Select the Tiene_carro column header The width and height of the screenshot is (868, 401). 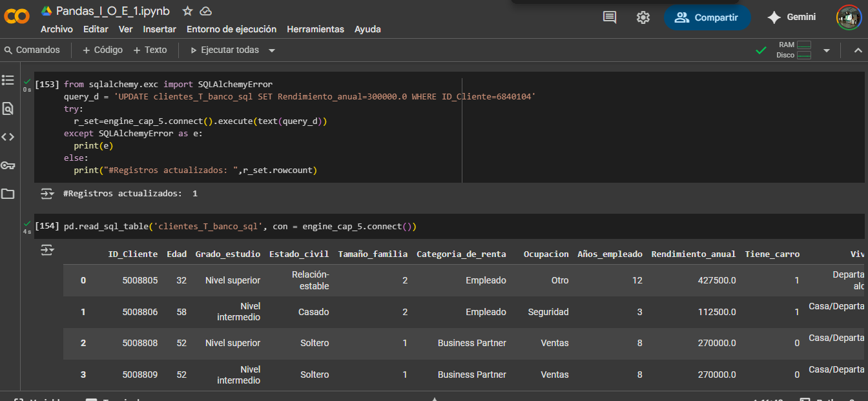tap(772, 254)
